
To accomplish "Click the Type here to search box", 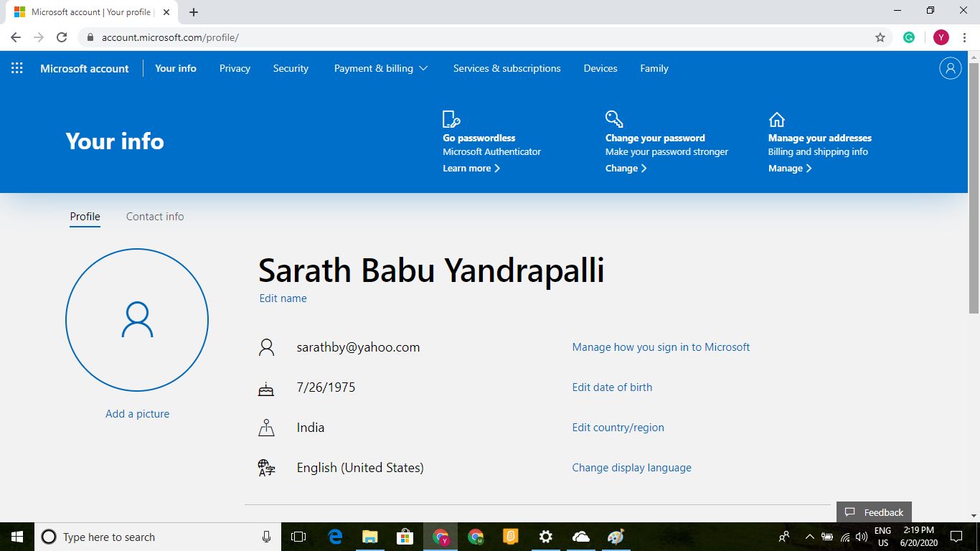I will point(158,537).
